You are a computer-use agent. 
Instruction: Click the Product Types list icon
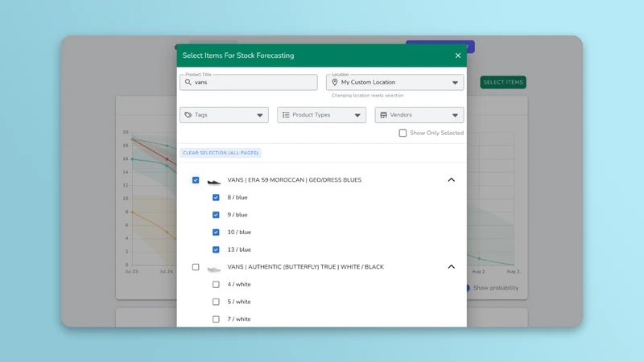point(286,115)
